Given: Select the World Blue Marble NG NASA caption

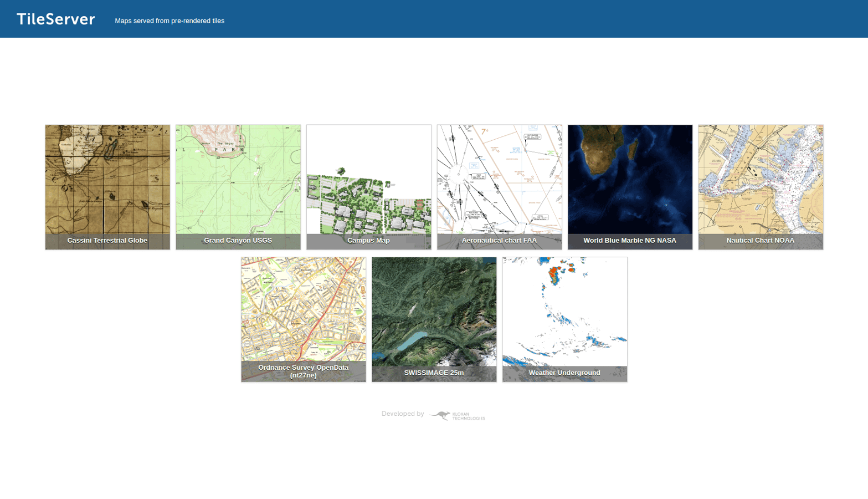Looking at the screenshot, I should [629, 241].
